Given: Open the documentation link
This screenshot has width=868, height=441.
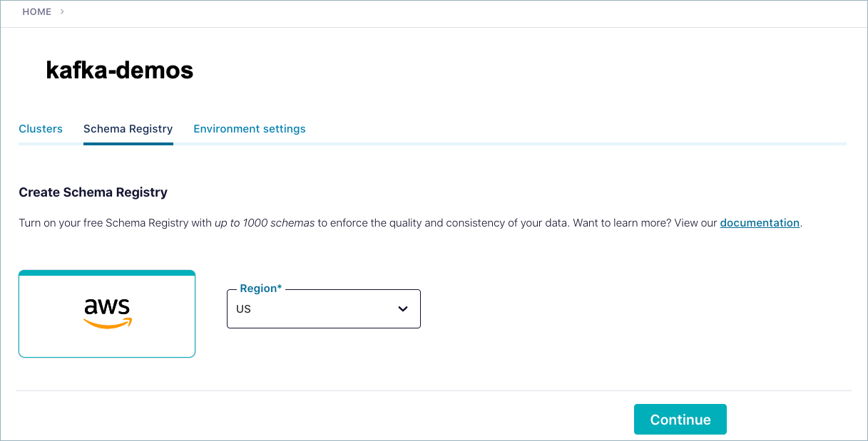Looking at the screenshot, I should click(x=760, y=223).
